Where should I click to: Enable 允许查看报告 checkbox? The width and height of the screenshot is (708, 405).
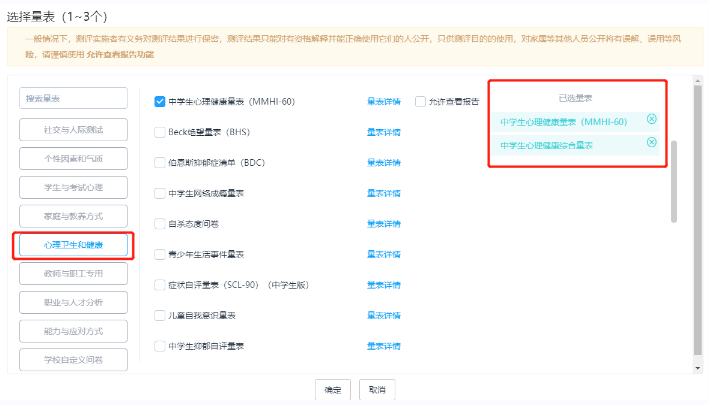[420, 101]
